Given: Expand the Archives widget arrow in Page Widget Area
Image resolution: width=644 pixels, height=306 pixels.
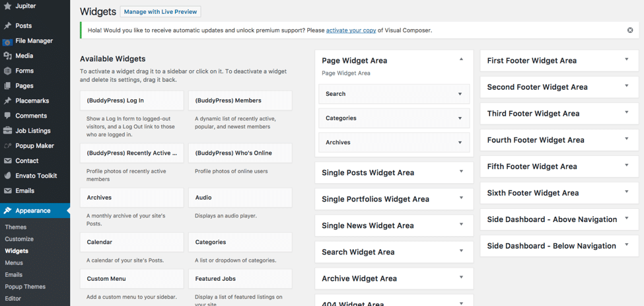Looking at the screenshot, I should [x=460, y=143].
